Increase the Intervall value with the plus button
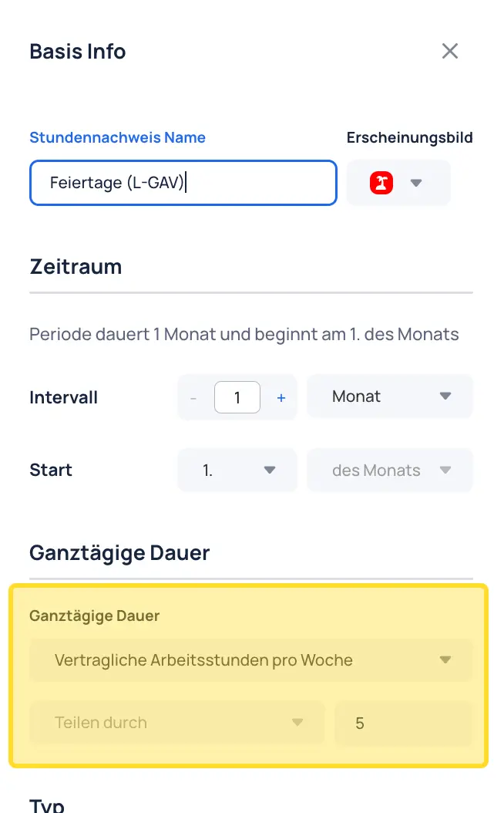 coord(281,398)
